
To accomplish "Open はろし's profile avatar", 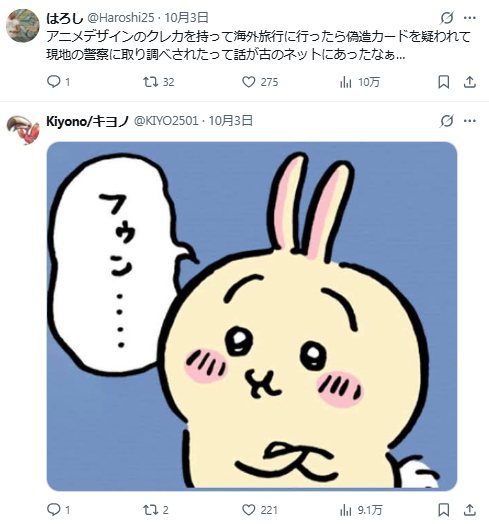I will [x=23, y=26].
